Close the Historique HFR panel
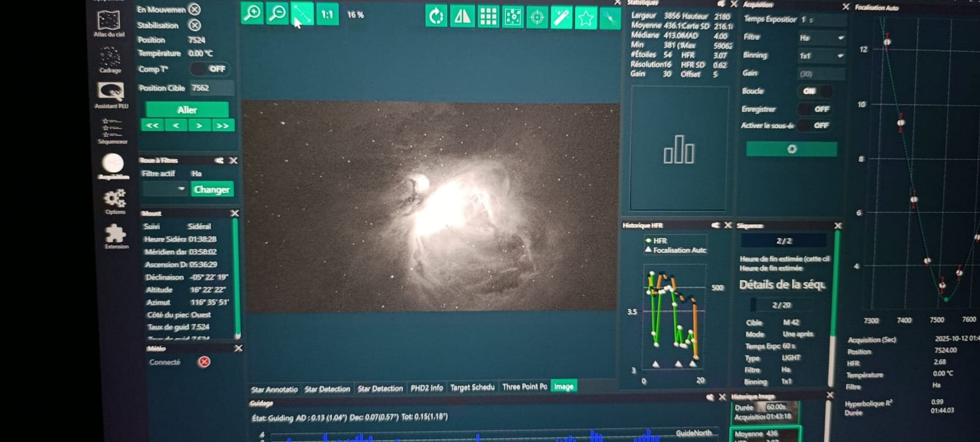Screen dimensions: 980x442 click(x=728, y=226)
